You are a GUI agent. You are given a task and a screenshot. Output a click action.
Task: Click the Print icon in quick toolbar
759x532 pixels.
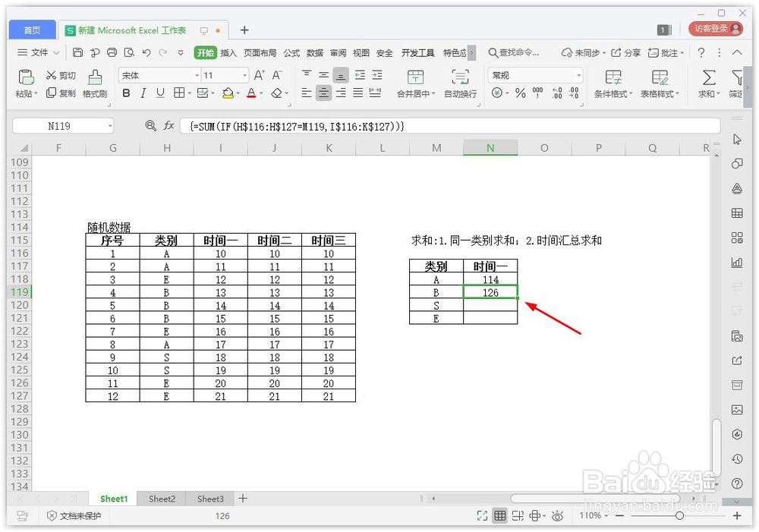point(112,52)
